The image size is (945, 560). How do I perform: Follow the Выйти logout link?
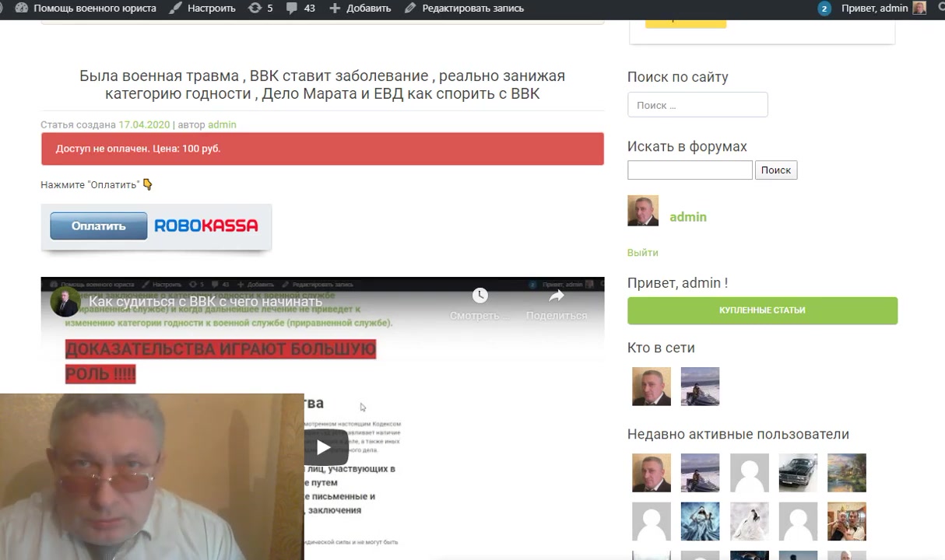pos(643,253)
